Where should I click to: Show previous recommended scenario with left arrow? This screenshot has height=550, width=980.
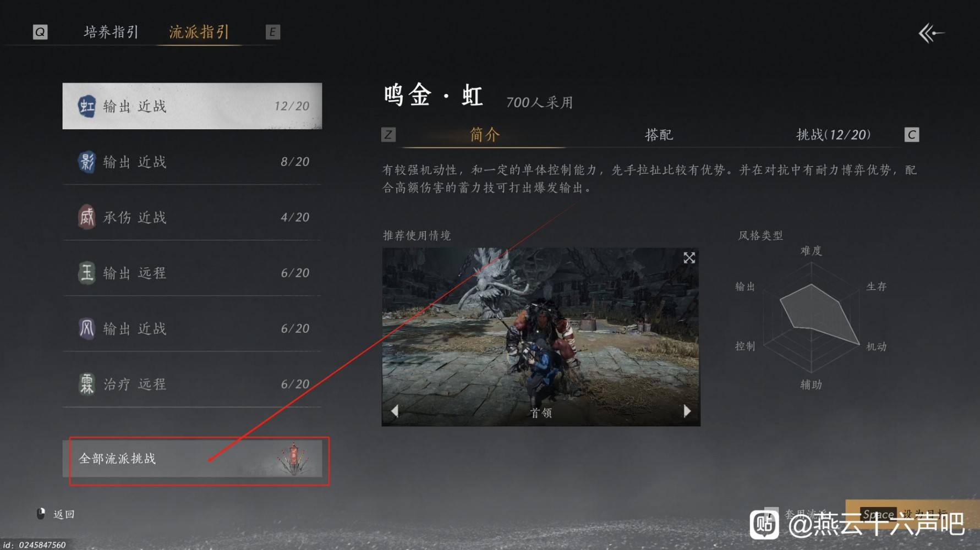pos(395,411)
